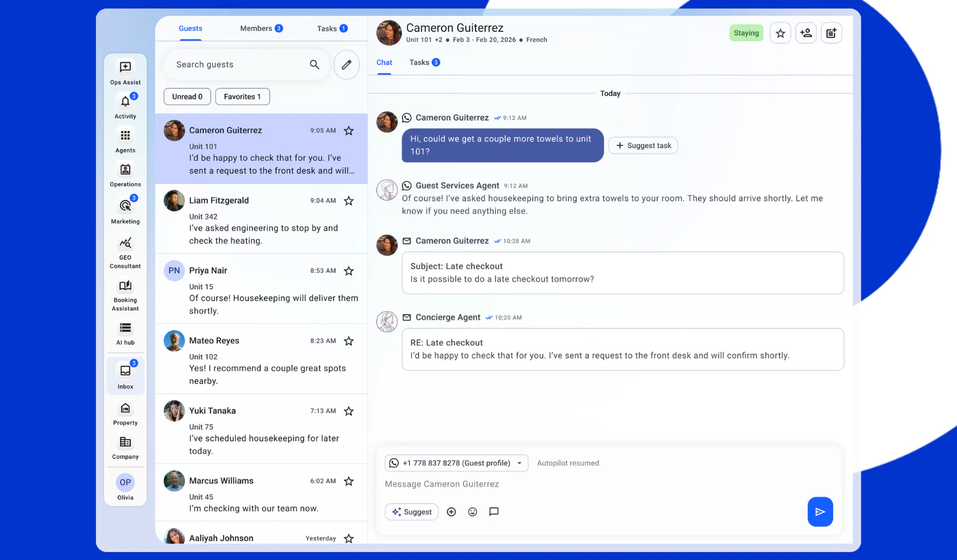Click the towels request message bubble
The image size is (957, 560).
pos(502,145)
